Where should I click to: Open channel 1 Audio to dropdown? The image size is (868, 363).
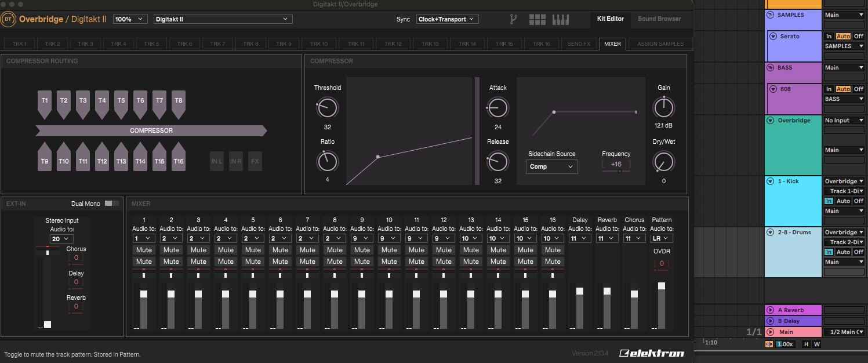(x=144, y=238)
